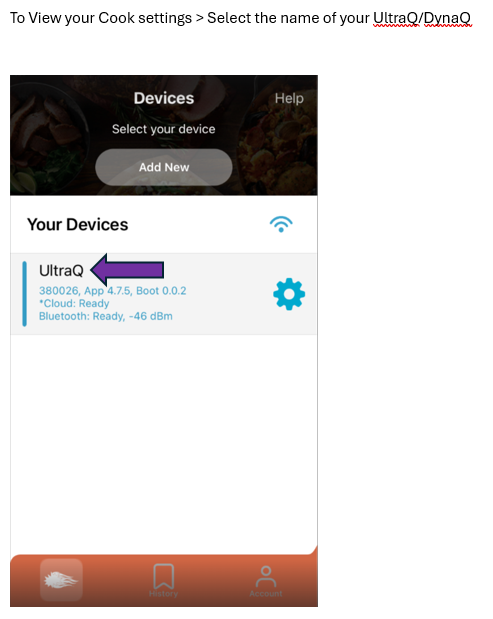This screenshot has width=493, height=619.
Task: Select the flame logo home tab
Action: point(61,580)
